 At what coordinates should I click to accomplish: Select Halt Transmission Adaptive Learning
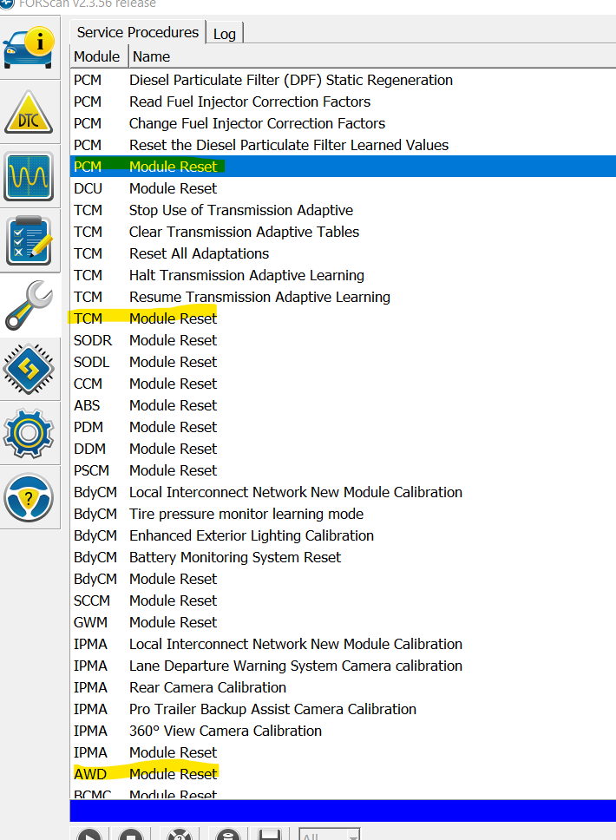click(343, 275)
